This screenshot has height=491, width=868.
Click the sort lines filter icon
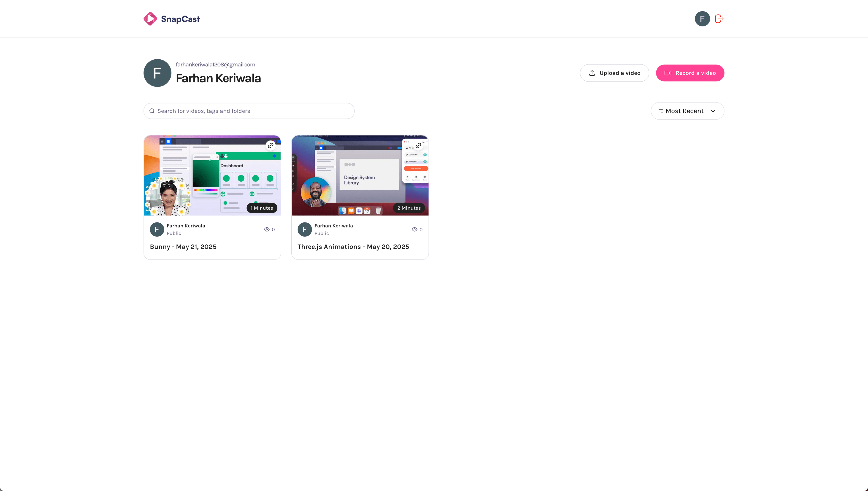(x=661, y=111)
